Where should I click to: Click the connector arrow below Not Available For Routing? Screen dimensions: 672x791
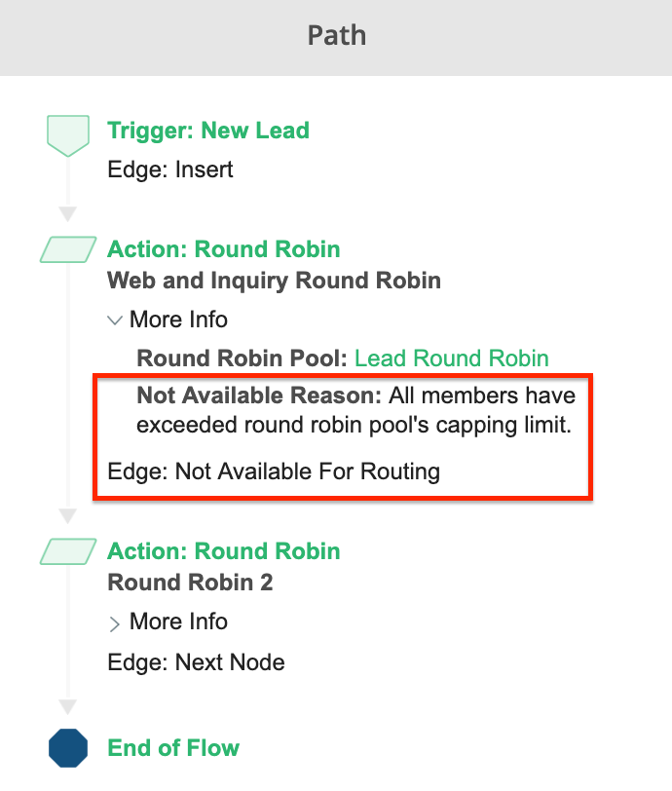tap(67, 515)
